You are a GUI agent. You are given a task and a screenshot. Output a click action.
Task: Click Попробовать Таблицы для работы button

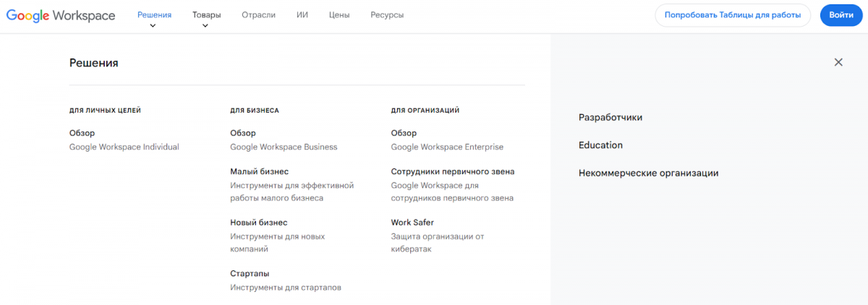(x=733, y=15)
